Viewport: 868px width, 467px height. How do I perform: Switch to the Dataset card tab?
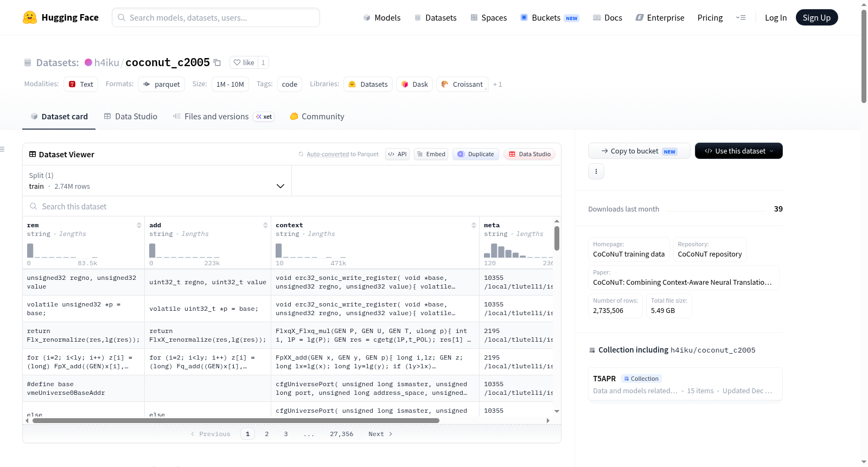pos(59,117)
